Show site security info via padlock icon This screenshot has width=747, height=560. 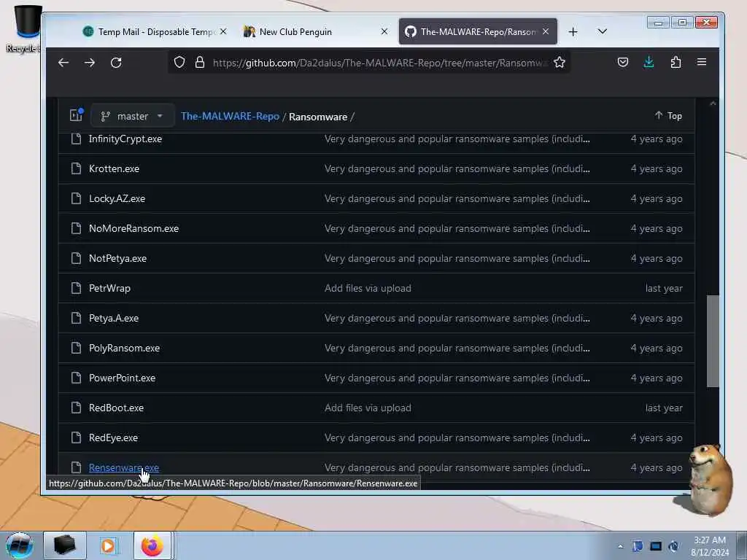pos(200,63)
